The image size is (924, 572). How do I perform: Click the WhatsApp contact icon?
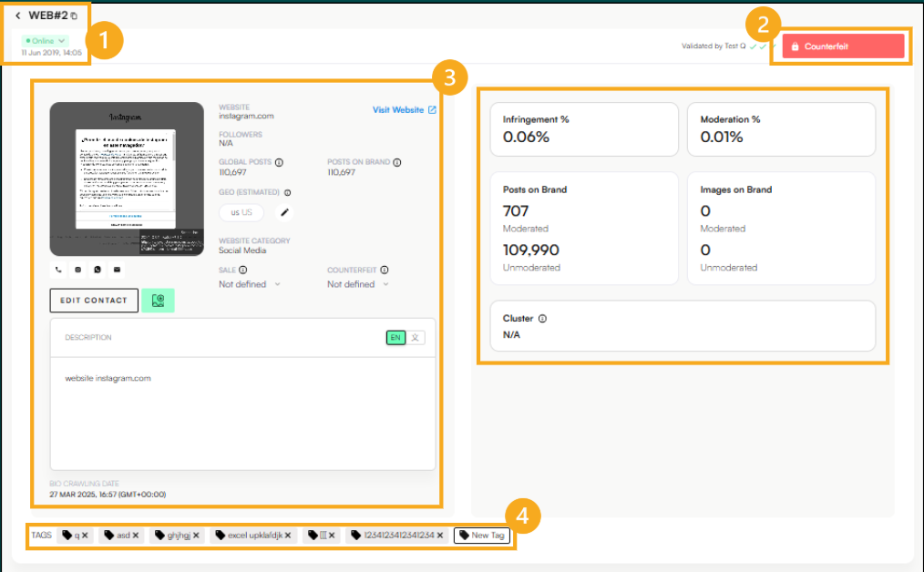98,270
